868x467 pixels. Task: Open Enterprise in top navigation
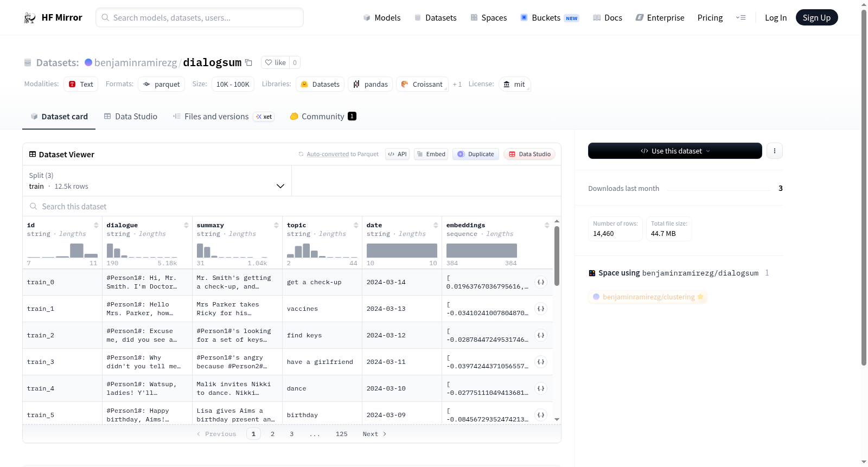660,17
